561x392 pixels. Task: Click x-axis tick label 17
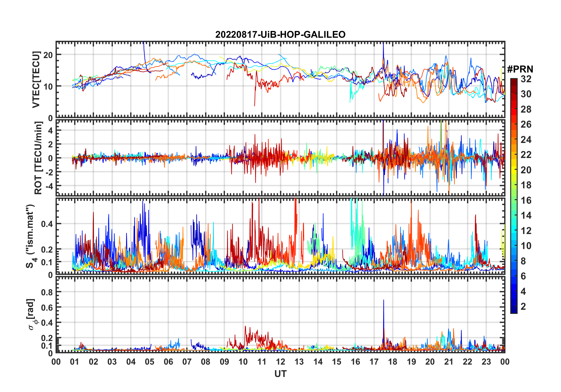(374, 362)
